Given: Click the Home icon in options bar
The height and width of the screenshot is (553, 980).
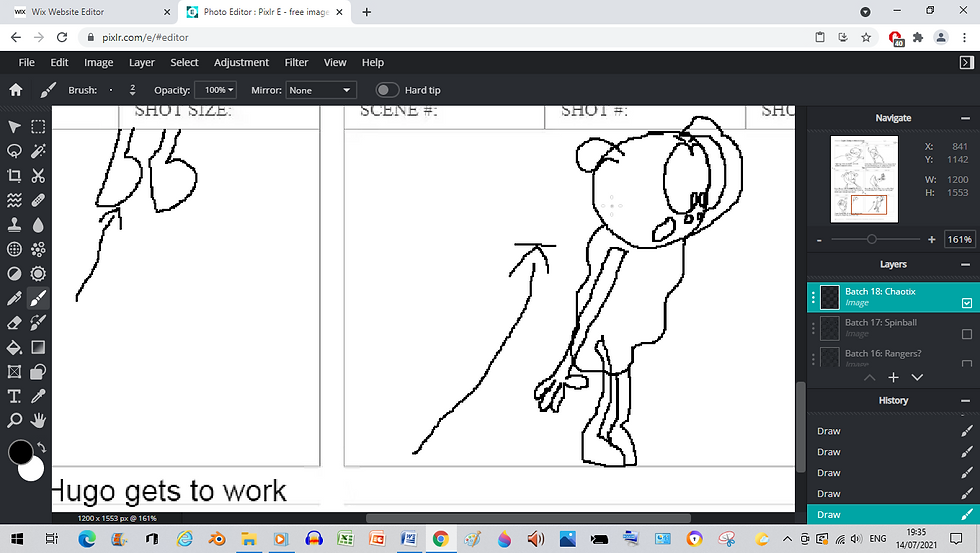Looking at the screenshot, I should pyautogui.click(x=16, y=90).
